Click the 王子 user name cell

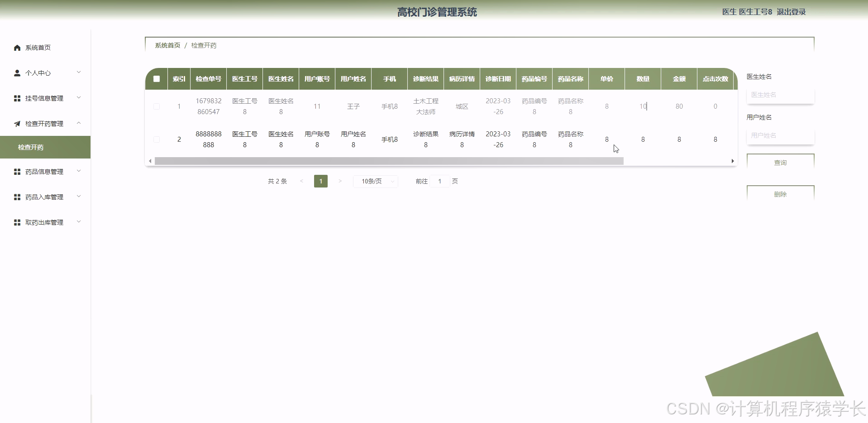353,106
